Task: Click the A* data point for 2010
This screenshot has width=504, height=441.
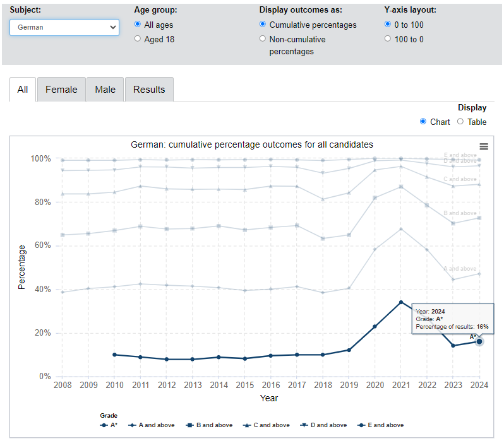Action: (x=114, y=355)
